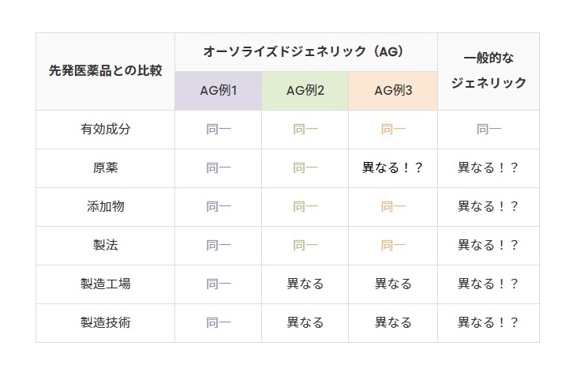Screen dimensions: 588x380
Task: Click the 添加物 row label
Action: click(x=105, y=206)
